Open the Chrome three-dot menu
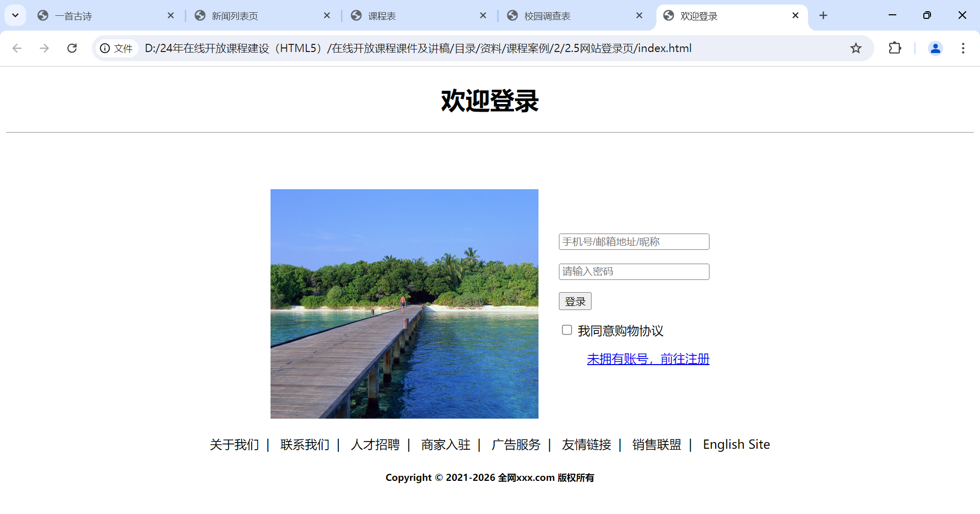Viewport: 980px width, 514px height. (963, 48)
